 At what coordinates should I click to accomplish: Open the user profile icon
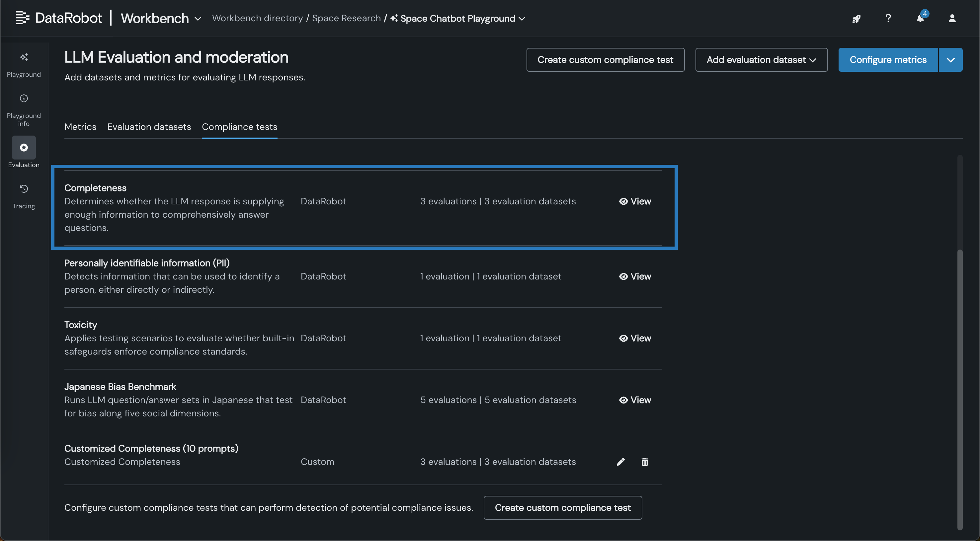pos(952,18)
